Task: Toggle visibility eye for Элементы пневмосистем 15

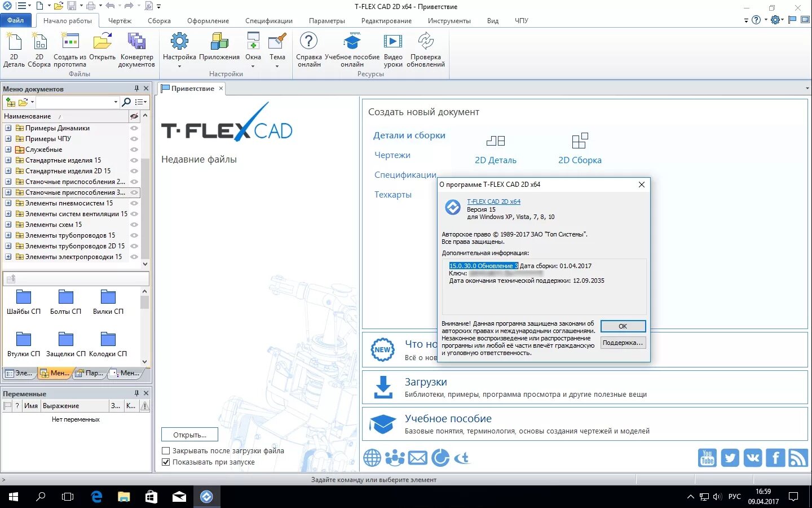Action: click(x=134, y=203)
